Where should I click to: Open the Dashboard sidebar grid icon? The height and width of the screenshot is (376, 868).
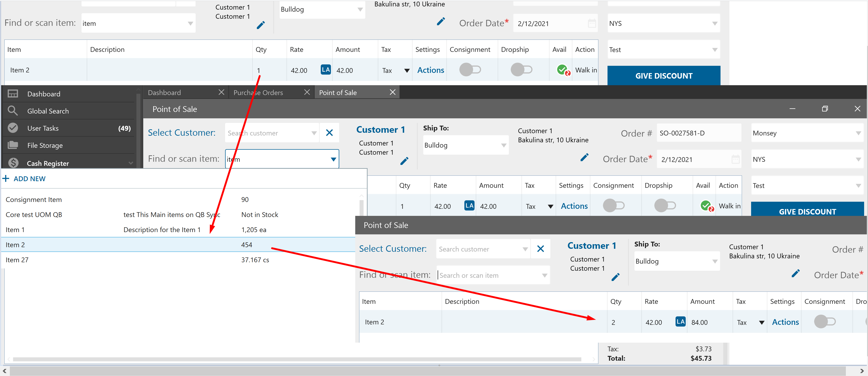pos(13,94)
